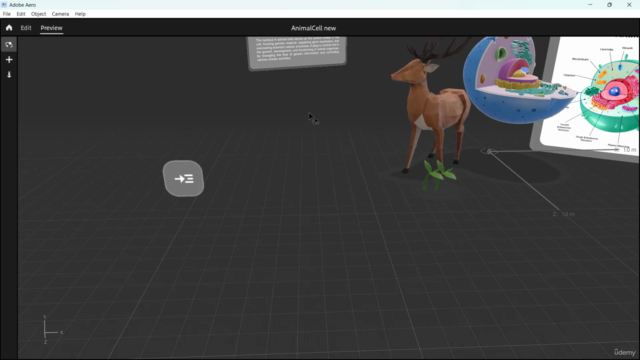Open the Edit menu in the menu bar
The image size is (640, 360).
[21, 14]
